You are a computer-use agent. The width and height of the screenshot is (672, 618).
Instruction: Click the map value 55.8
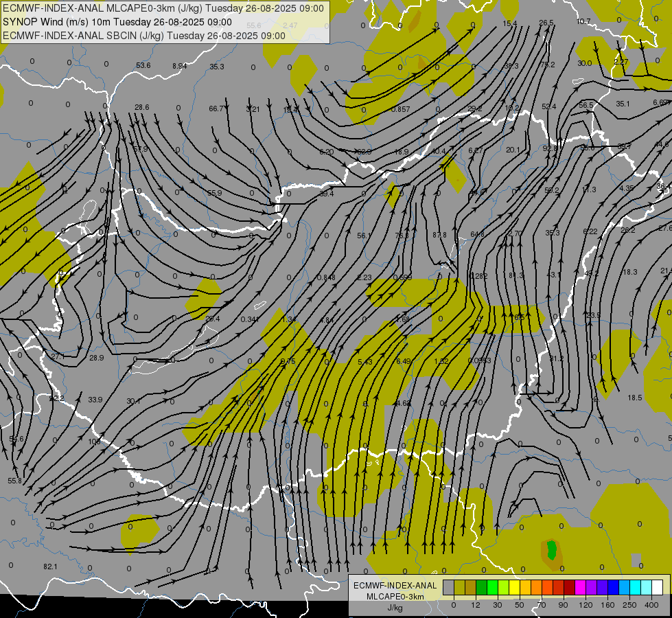[x=14, y=481]
